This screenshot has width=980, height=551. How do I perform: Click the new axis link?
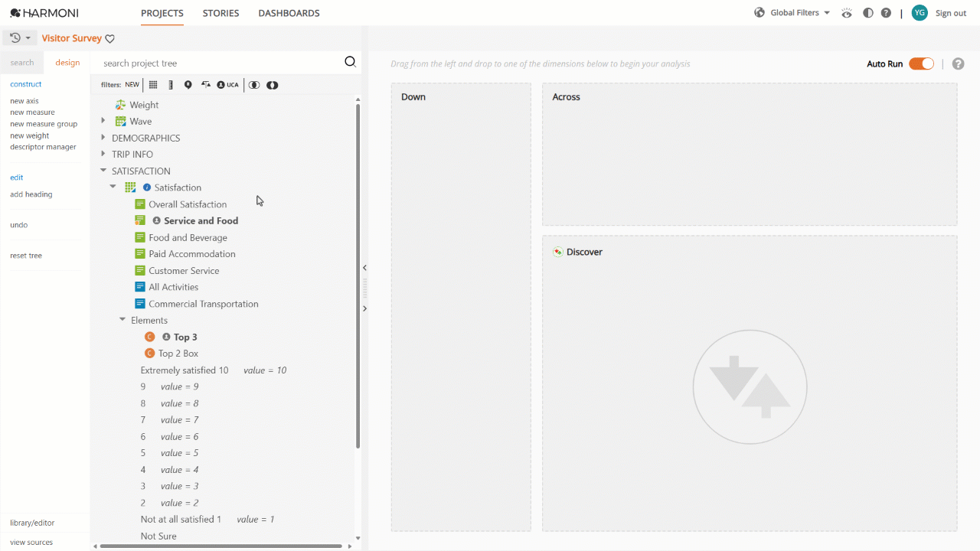tap(24, 101)
